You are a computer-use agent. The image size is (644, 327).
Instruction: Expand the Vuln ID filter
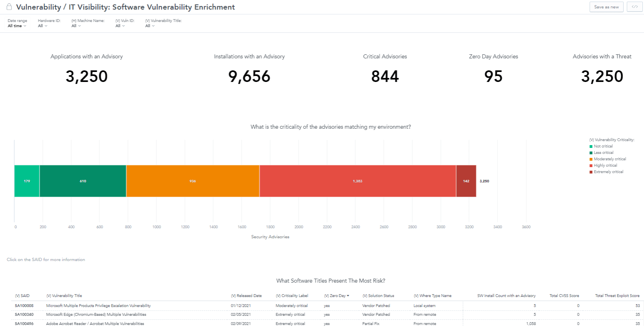[120, 26]
